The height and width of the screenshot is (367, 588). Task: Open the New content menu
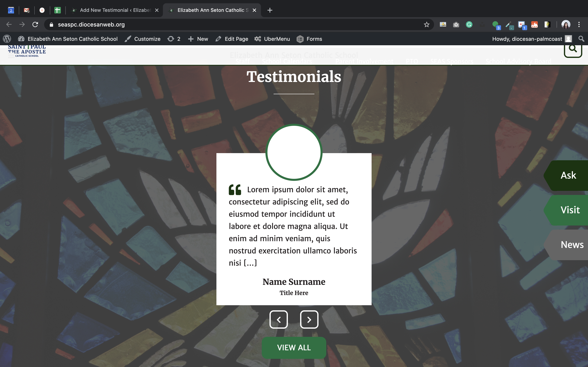(x=198, y=39)
